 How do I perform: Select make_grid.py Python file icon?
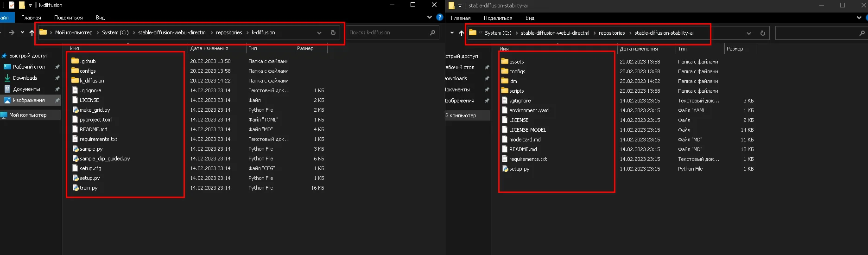point(76,110)
